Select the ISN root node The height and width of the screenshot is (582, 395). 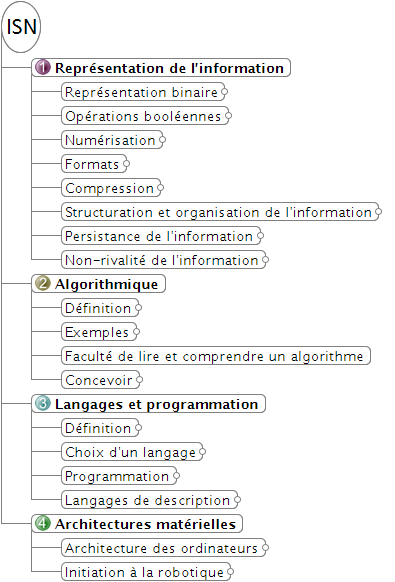tap(21, 27)
